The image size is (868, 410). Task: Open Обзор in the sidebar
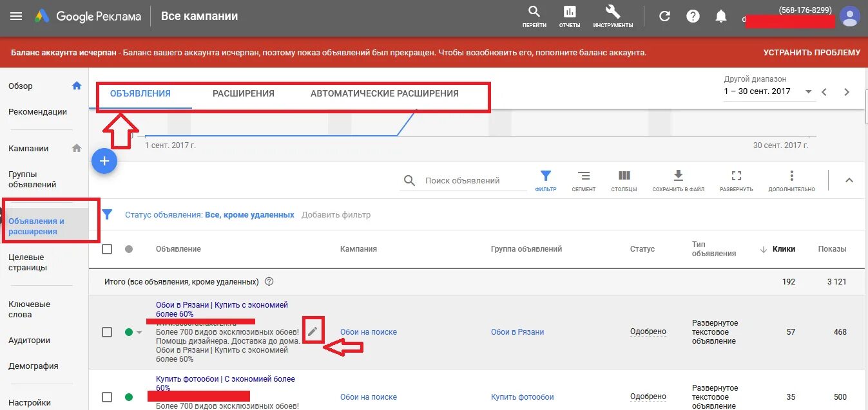pyautogui.click(x=21, y=86)
